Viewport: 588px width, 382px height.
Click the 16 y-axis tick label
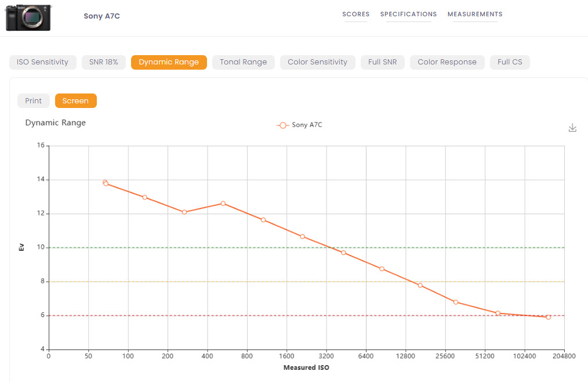tap(41, 145)
